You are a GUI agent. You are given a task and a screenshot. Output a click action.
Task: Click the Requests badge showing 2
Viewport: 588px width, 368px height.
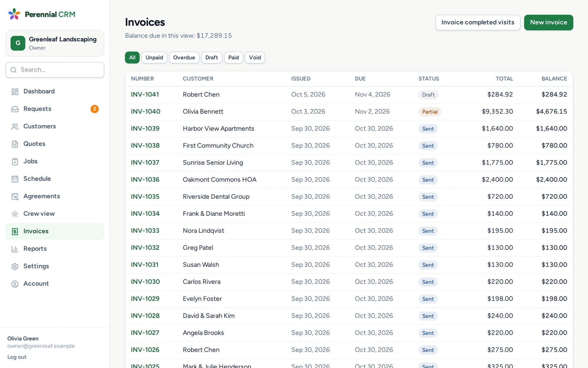(x=94, y=109)
